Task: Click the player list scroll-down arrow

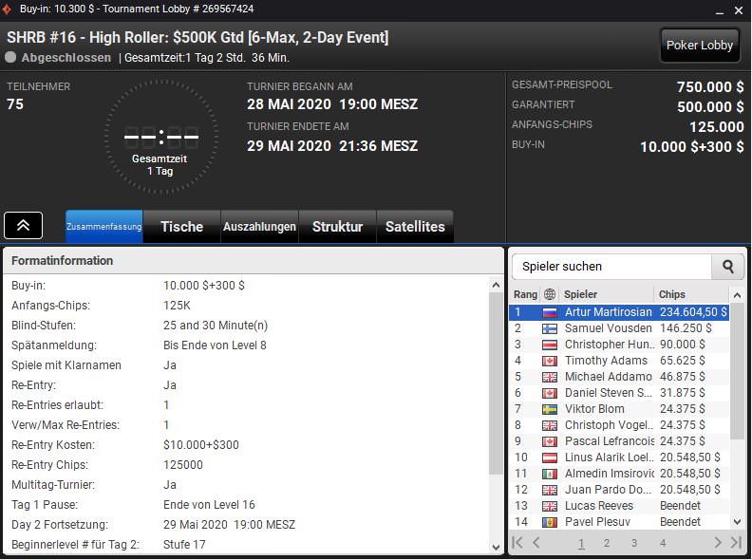Action: [x=737, y=521]
